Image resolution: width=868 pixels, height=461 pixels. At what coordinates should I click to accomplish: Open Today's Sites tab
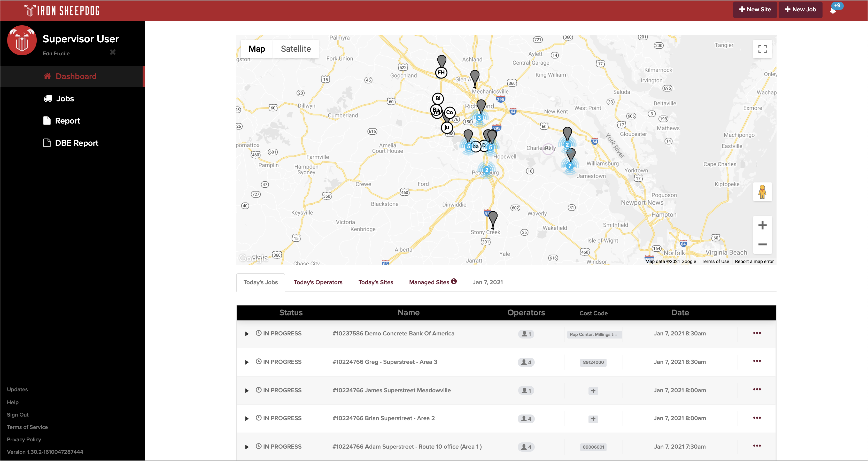click(x=375, y=282)
